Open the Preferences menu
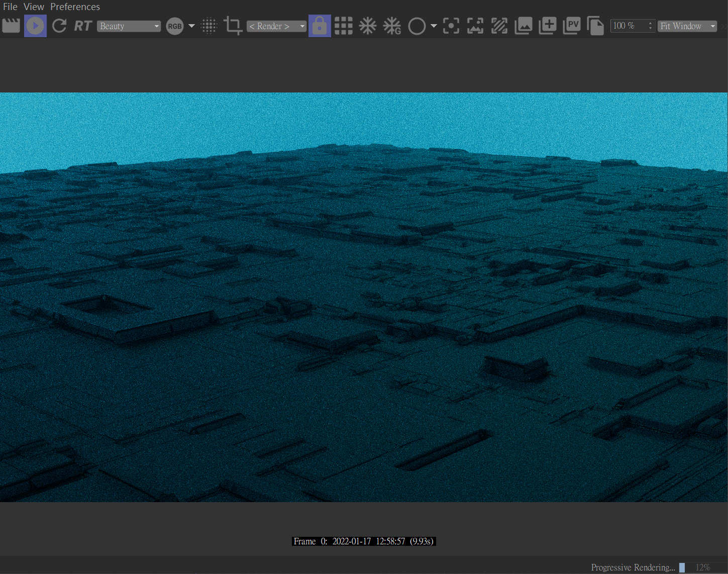Image resolution: width=728 pixels, height=574 pixels. [x=75, y=7]
